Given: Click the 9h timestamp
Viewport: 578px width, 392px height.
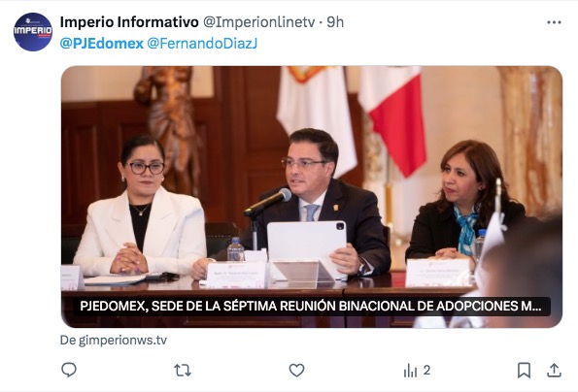Looking at the screenshot, I should pos(335,22).
